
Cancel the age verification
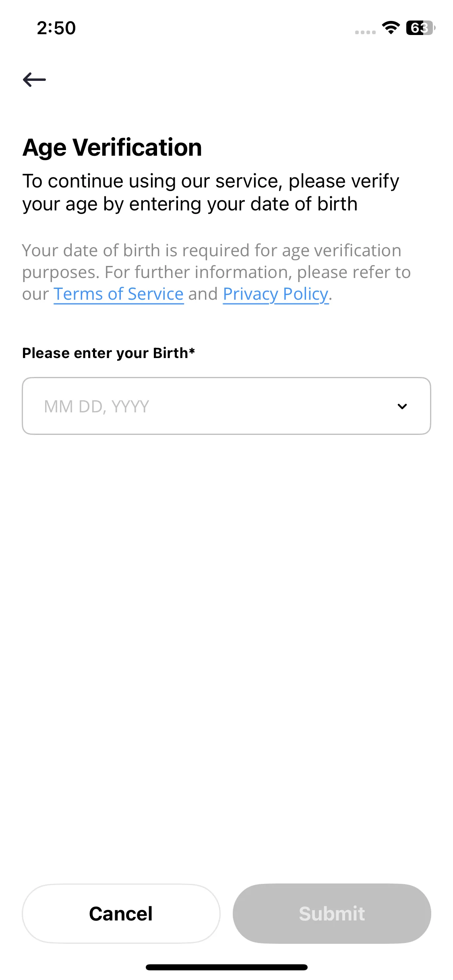point(121,914)
